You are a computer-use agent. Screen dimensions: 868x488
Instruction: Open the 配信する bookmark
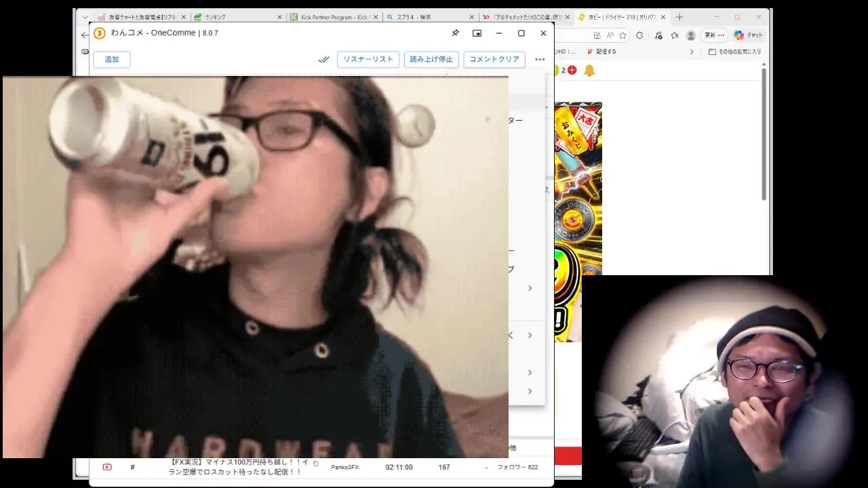[601, 52]
